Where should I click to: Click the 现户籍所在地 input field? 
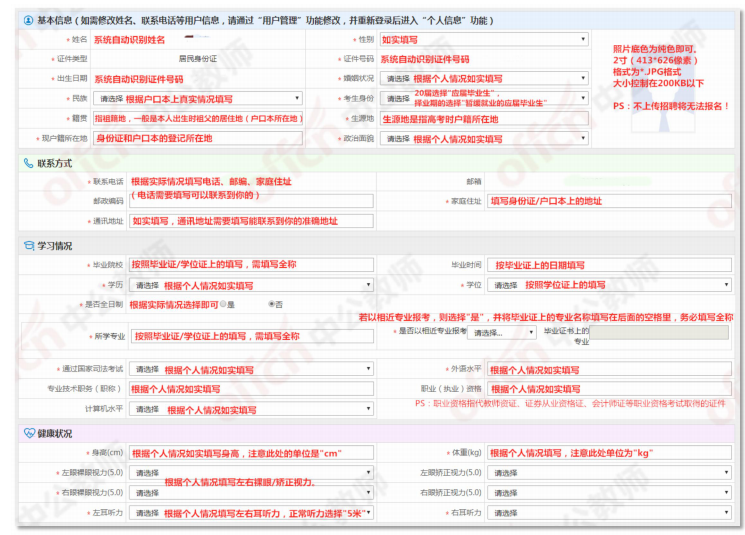198,138
